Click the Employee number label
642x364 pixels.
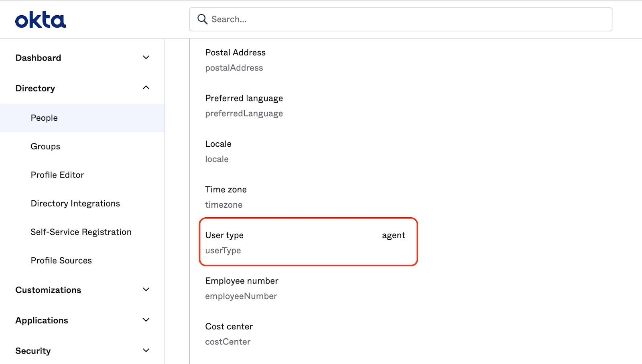[x=242, y=281]
